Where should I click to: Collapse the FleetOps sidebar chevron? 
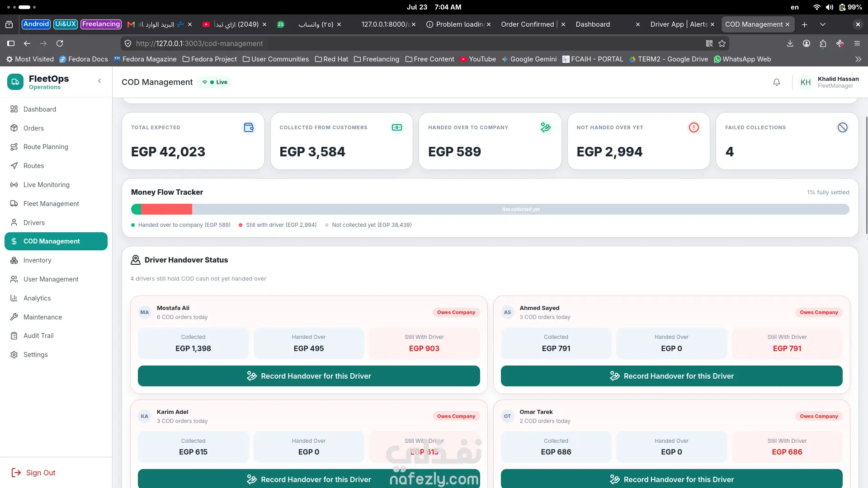[99, 81]
